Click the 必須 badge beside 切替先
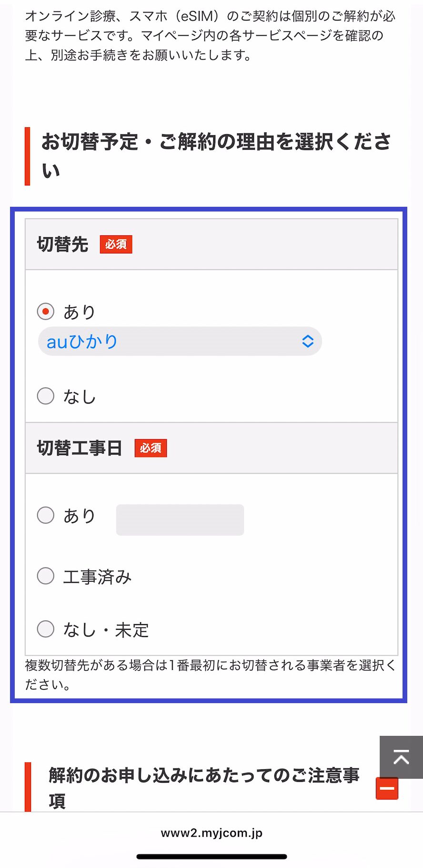Screen dimensions: 423x868 pyautogui.click(x=116, y=244)
